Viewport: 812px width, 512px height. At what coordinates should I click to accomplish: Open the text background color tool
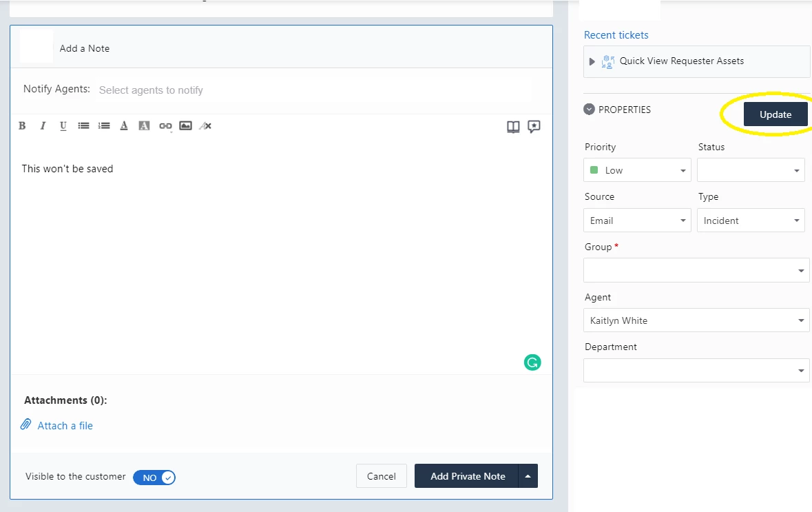click(144, 126)
